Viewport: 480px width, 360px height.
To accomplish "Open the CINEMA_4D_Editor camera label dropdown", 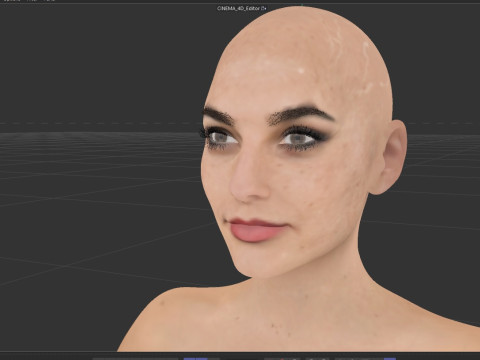I will (242, 8).
